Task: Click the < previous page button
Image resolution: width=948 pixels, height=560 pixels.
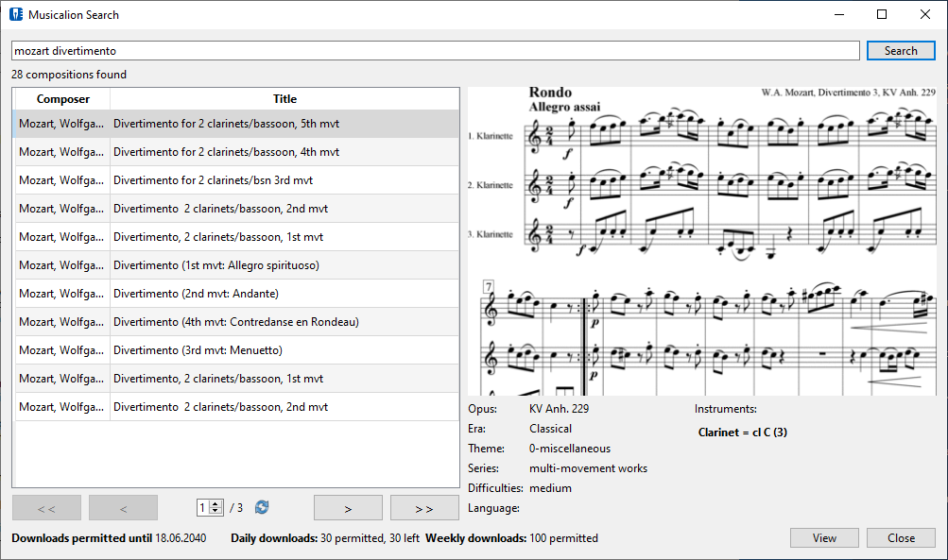Action: (x=123, y=508)
